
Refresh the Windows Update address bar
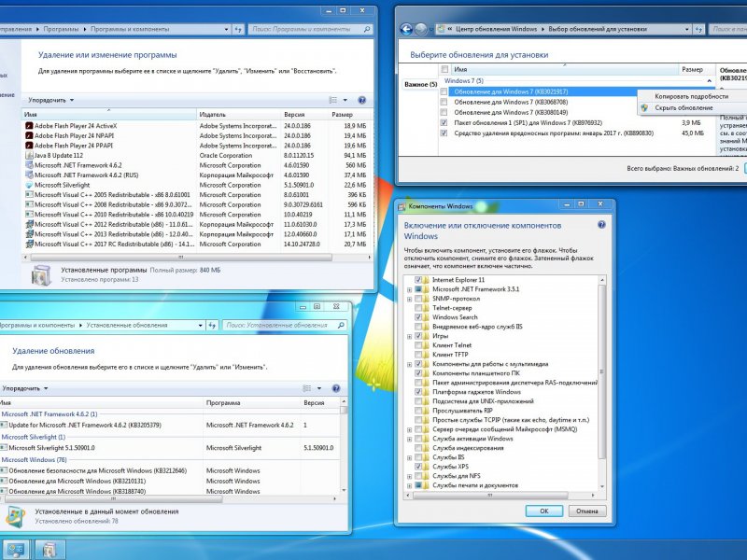point(698,29)
